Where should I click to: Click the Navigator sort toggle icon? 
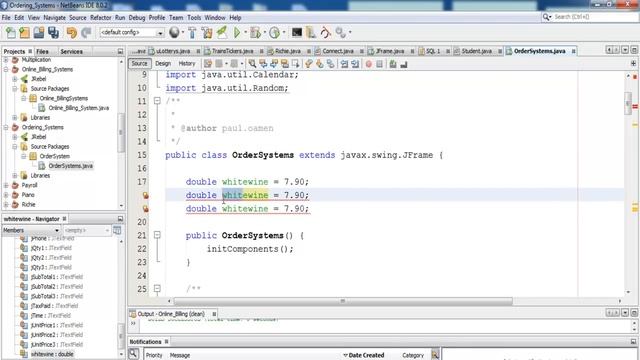point(117,230)
